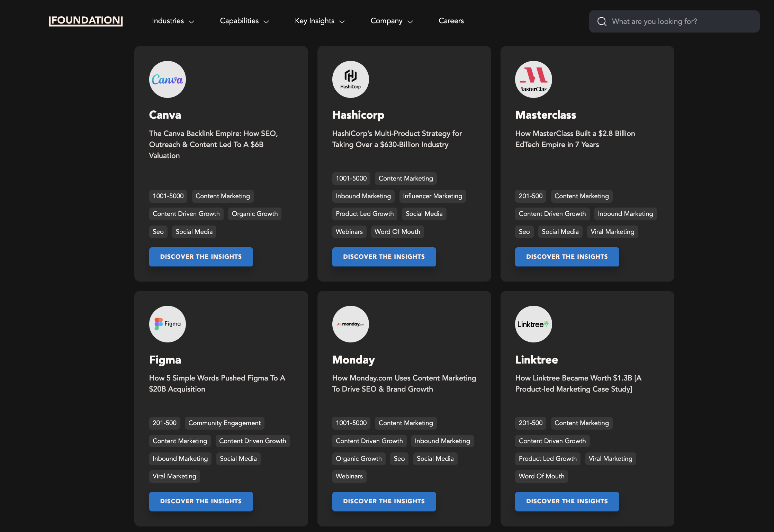Select the 201-500 tag on Masterclass card

531,196
